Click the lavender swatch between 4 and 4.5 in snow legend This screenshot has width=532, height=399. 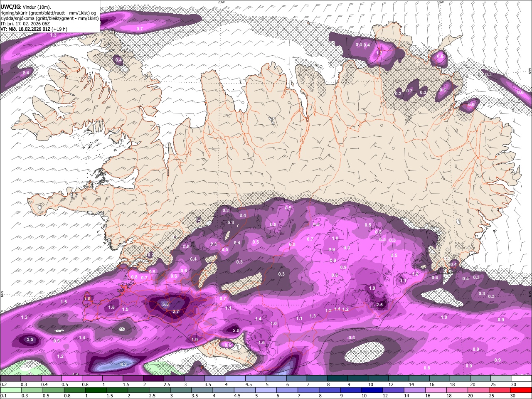tap(235, 379)
